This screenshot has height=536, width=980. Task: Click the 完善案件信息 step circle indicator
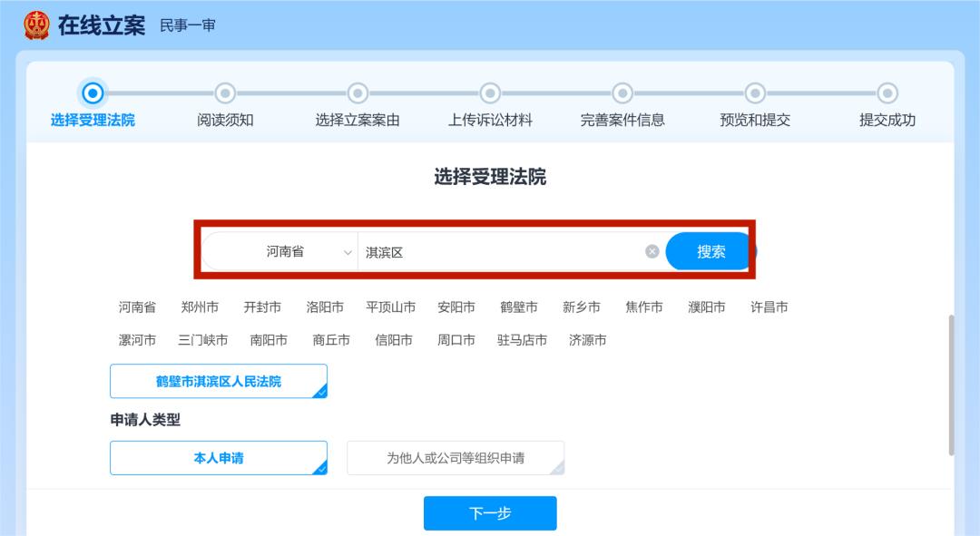pyautogui.click(x=622, y=93)
